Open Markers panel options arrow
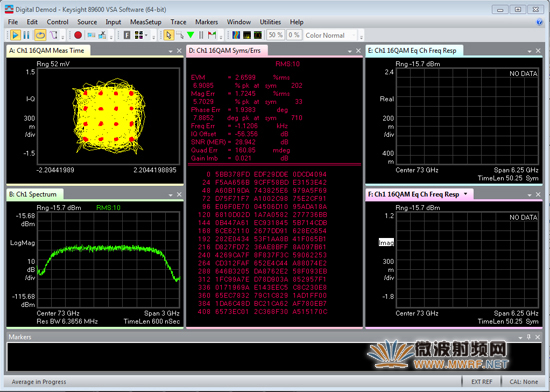 pos(521,337)
